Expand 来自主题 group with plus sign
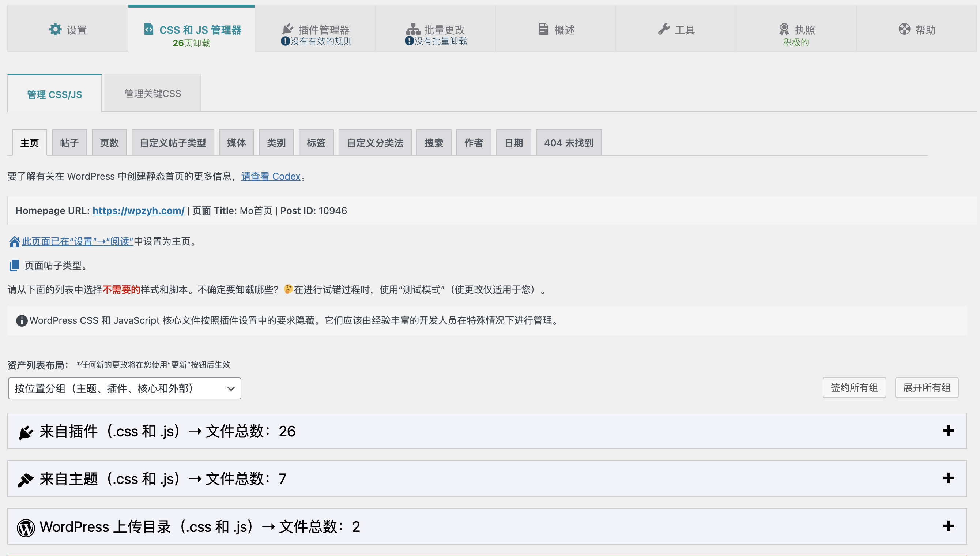Screen dimensions: 980x556 pos(948,478)
